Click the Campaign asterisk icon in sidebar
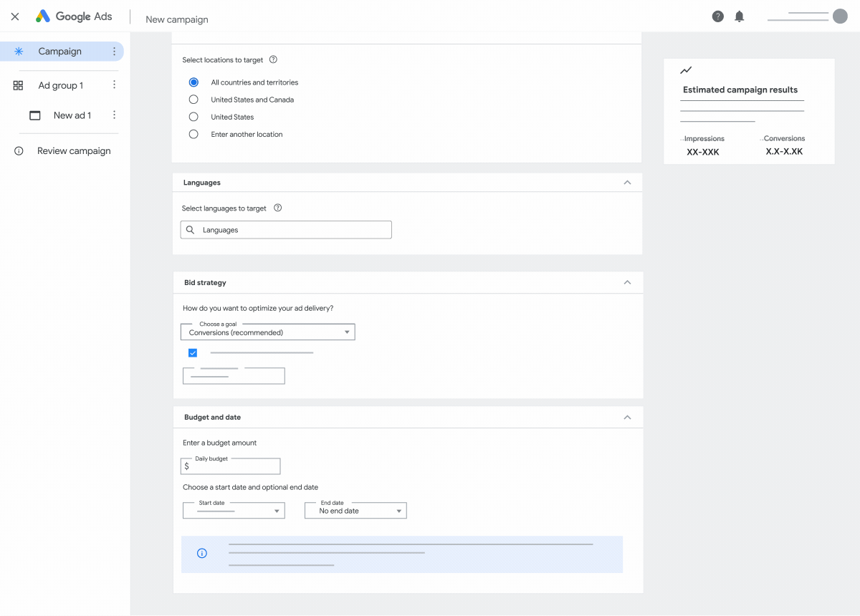This screenshot has height=616, width=860. tap(17, 51)
